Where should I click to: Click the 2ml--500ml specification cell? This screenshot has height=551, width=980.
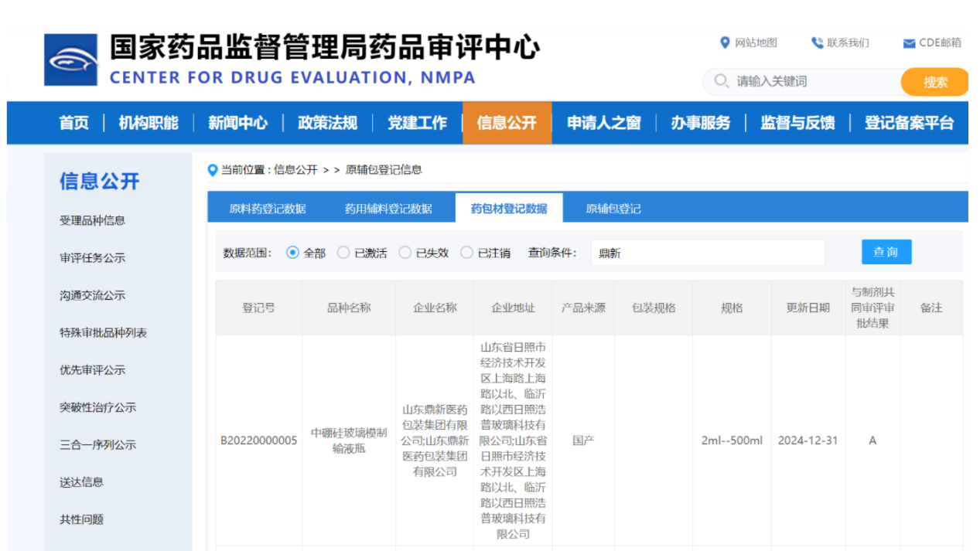click(x=732, y=440)
